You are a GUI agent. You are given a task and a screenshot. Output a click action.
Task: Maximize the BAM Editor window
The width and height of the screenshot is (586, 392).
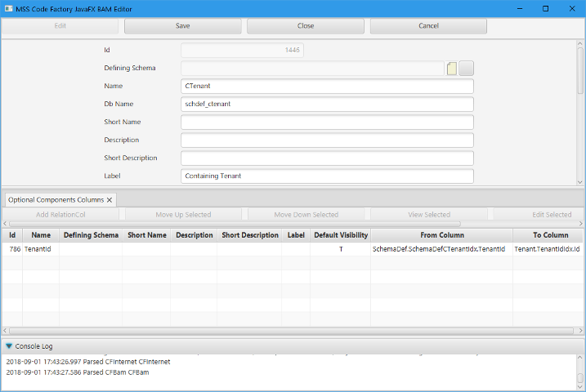tap(545, 8)
